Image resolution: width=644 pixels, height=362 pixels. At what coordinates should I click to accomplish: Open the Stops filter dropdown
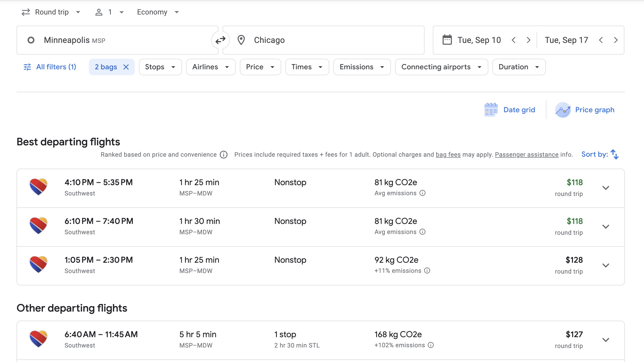click(160, 67)
